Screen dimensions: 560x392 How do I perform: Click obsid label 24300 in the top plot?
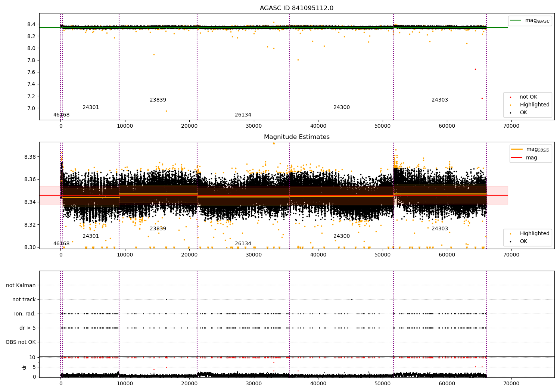(342, 108)
